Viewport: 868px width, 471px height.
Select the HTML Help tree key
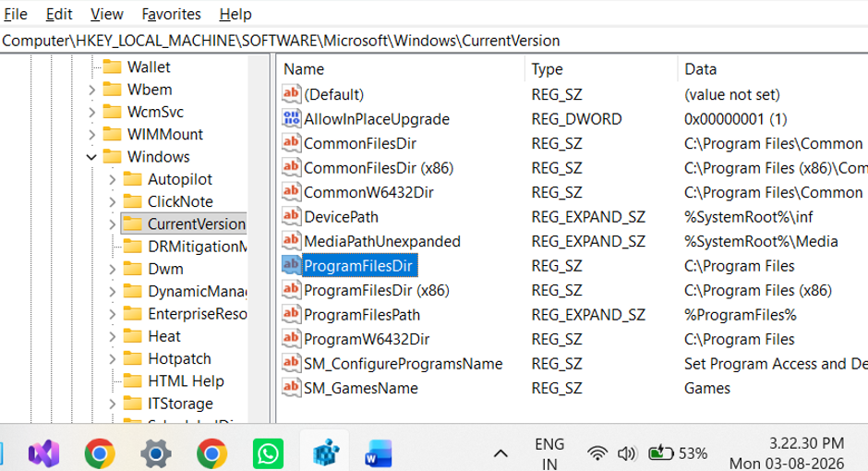pyautogui.click(x=186, y=380)
